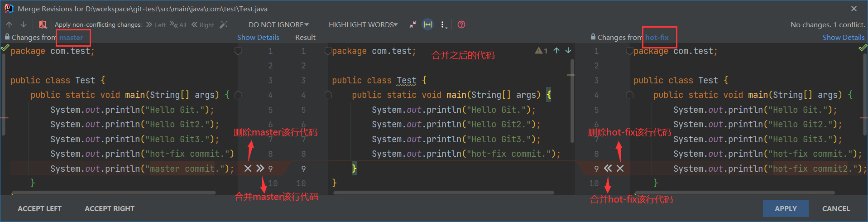Collapse package fold marker in Result pane
The width and height of the screenshot is (868, 222).
328,51
